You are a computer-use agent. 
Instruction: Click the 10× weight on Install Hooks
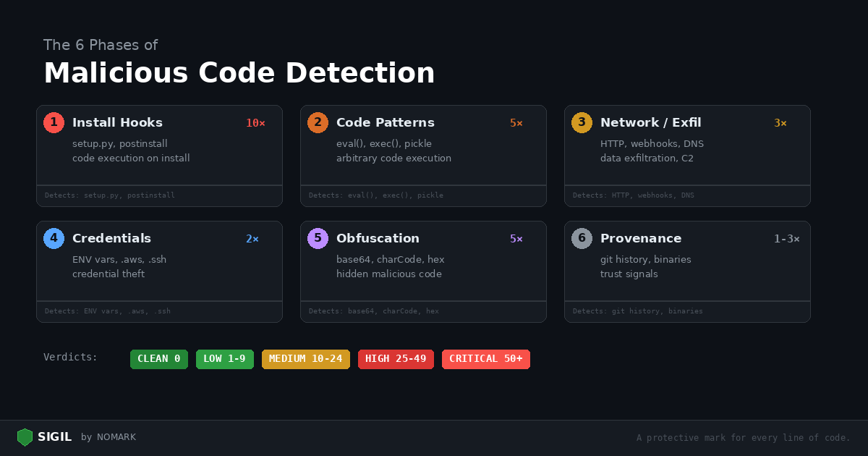pyautogui.click(x=255, y=124)
